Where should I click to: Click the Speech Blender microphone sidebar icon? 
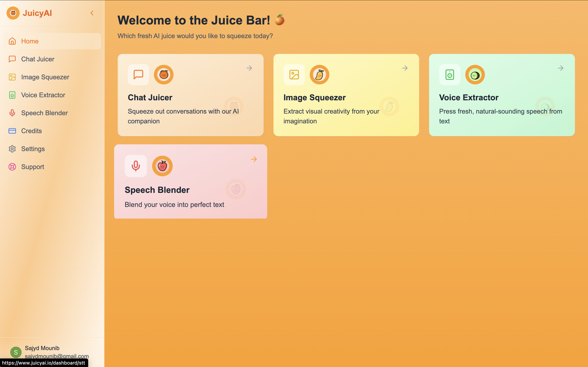pos(12,113)
